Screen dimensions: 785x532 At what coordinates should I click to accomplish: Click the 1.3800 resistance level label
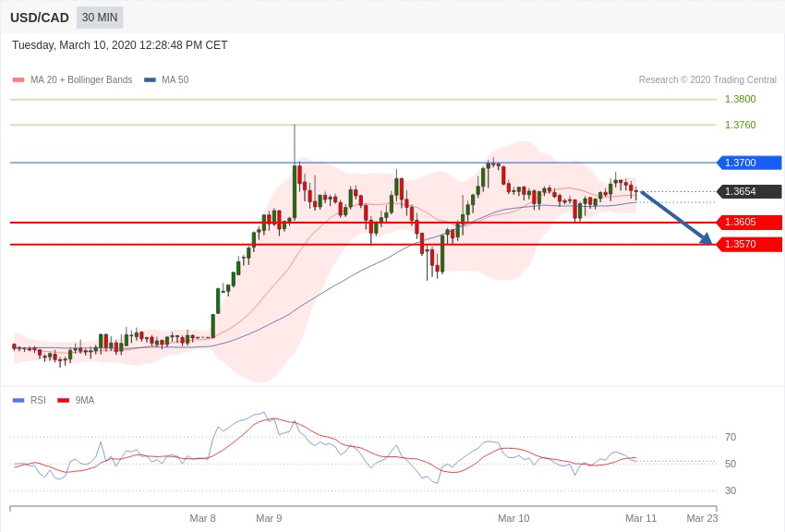coord(740,99)
